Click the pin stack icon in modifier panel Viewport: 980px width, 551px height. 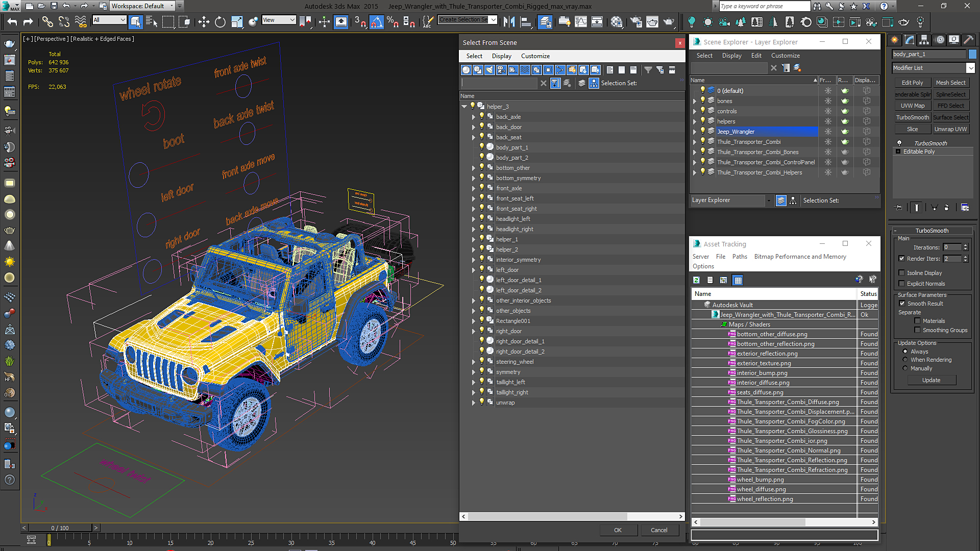(899, 208)
